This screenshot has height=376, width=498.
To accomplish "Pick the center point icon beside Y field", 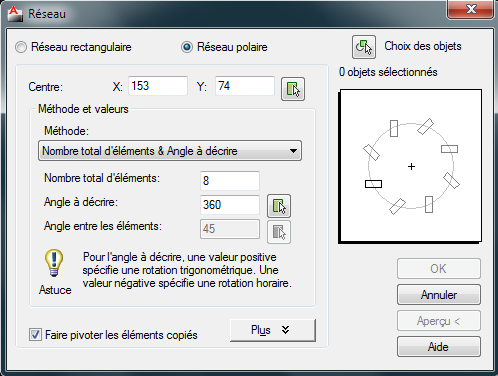I will [293, 89].
